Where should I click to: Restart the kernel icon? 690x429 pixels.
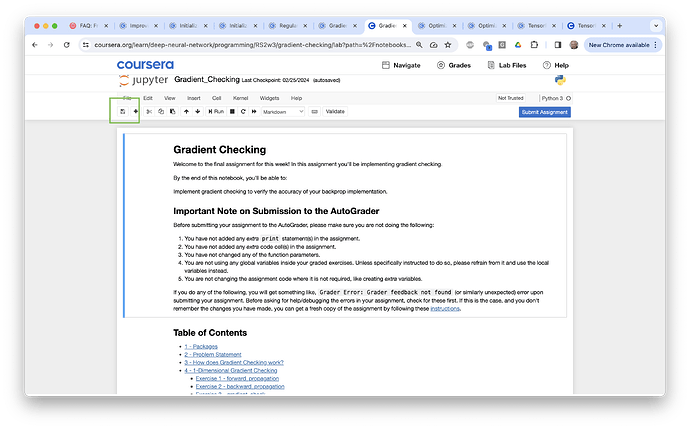point(243,112)
